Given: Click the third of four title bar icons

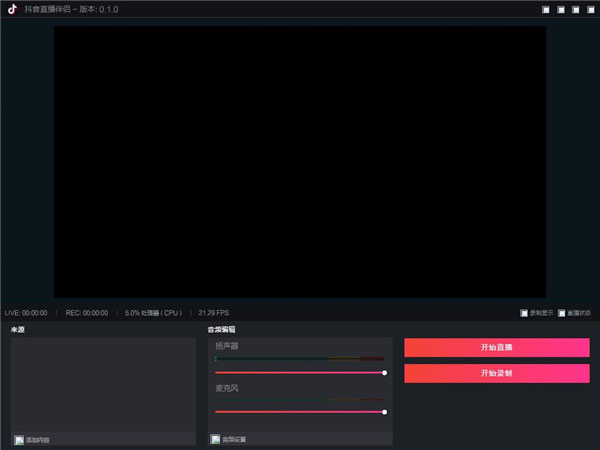Looking at the screenshot, I should (x=575, y=10).
